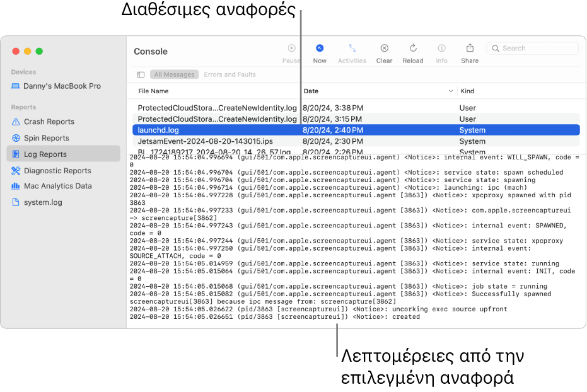Click the Search input field
587x392 pixels.
pos(532,49)
